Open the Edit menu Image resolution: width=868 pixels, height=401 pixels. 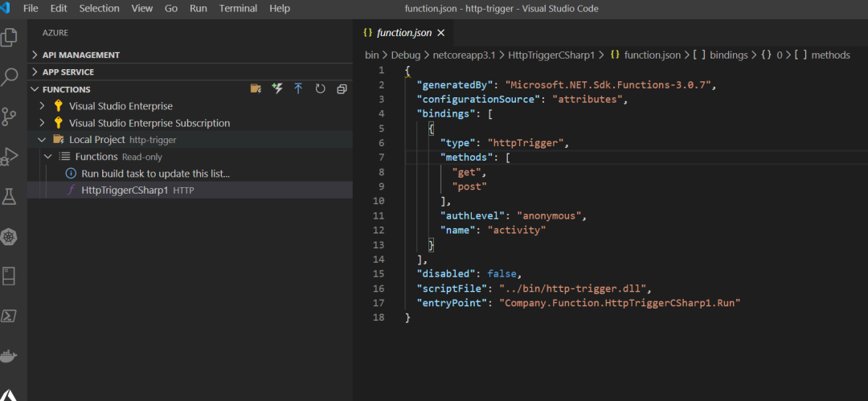click(58, 8)
